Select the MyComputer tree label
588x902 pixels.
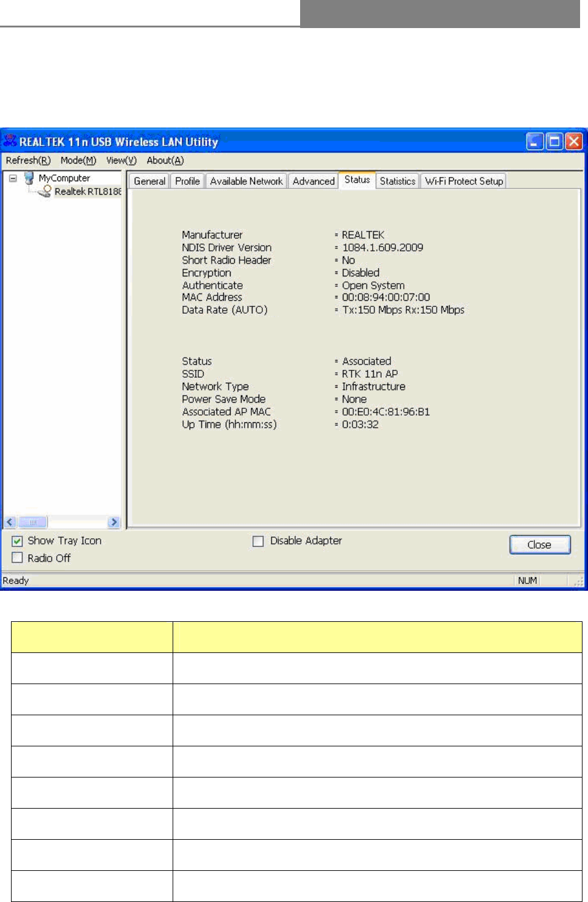[x=64, y=178]
